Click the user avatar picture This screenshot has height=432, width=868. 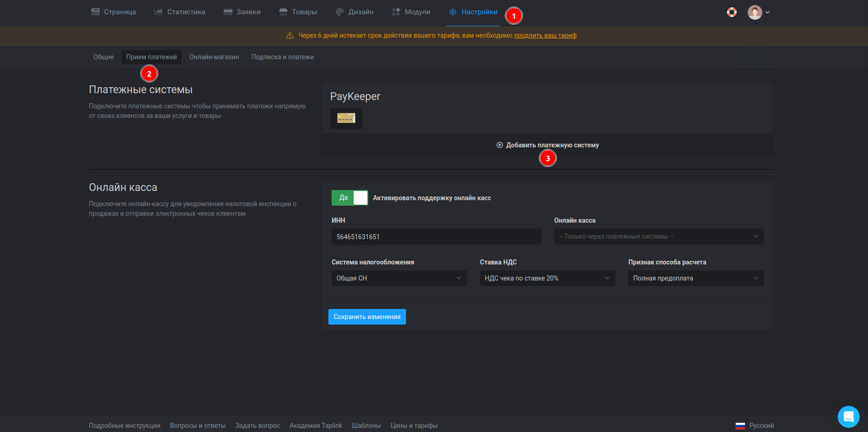click(755, 12)
